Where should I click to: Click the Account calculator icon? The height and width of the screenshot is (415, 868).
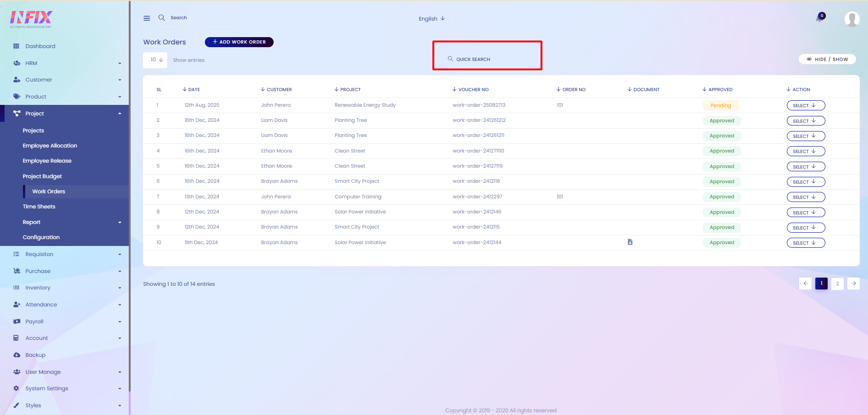[16, 338]
